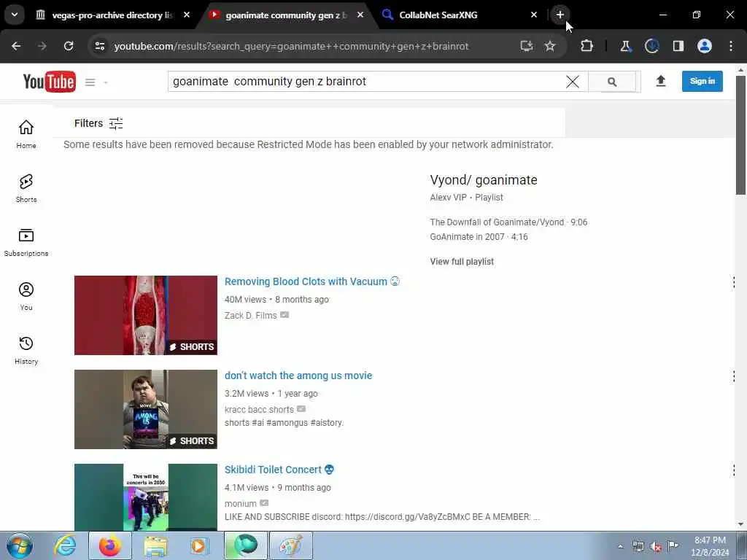Open Zack D. Films channel

click(x=251, y=315)
